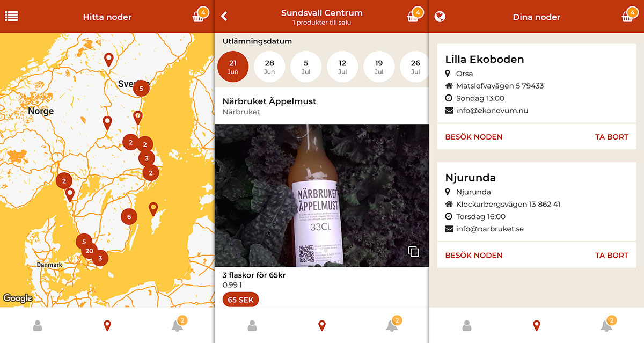Select the 21 Jun pickup date
Image resolution: width=644 pixels, height=343 pixels.
click(233, 67)
